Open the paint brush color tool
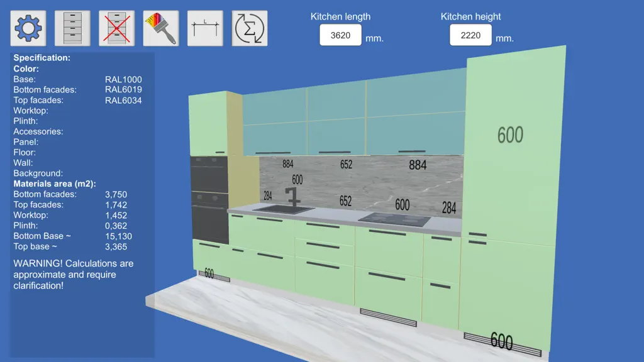644x362 pixels. click(161, 28)
